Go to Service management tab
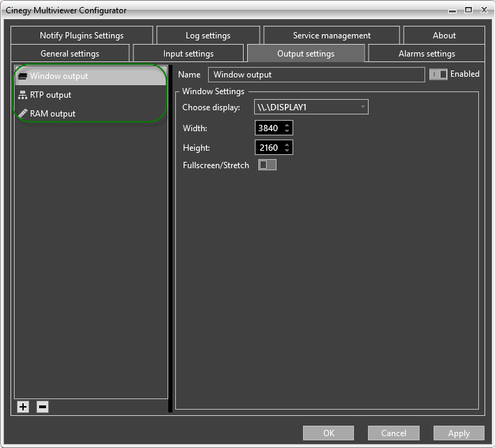This screenshot has width=495, height=448. (332, 36)
